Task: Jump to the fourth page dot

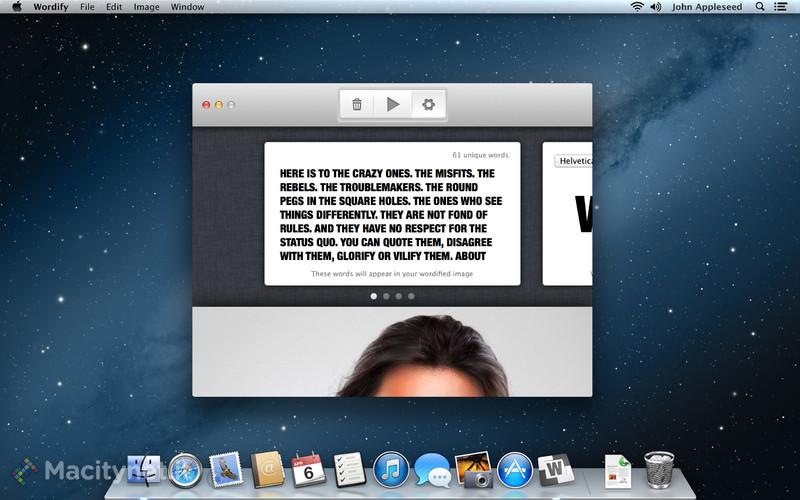Action: pyautogui.click(x=411, y=296)
